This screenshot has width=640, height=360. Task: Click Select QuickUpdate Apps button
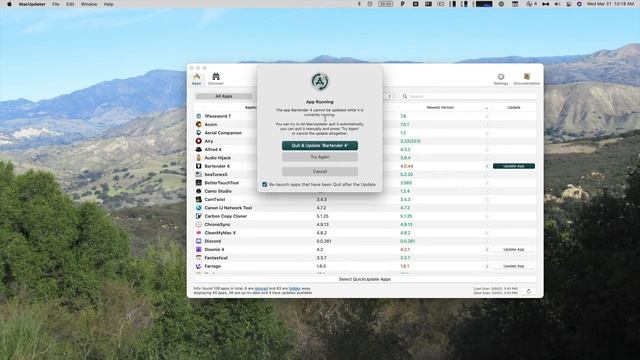pyautogui.click(x=364, y=279)
